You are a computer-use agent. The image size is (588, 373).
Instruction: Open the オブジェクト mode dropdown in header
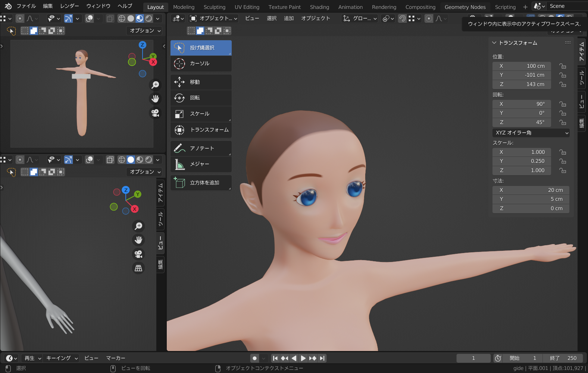pos(213,19)
